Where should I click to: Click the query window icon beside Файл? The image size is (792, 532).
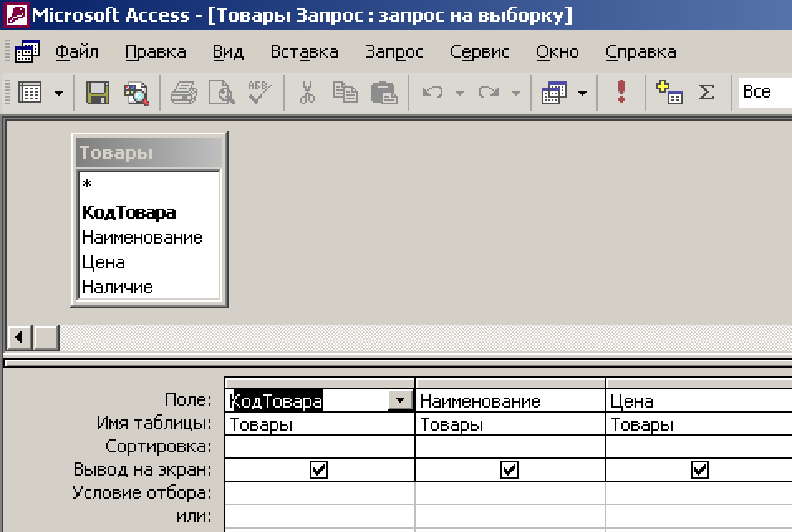[x=27, y=51]
